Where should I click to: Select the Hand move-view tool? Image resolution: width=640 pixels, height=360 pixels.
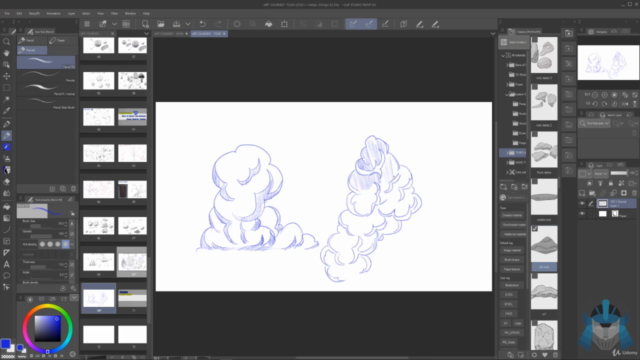point(7,53)
